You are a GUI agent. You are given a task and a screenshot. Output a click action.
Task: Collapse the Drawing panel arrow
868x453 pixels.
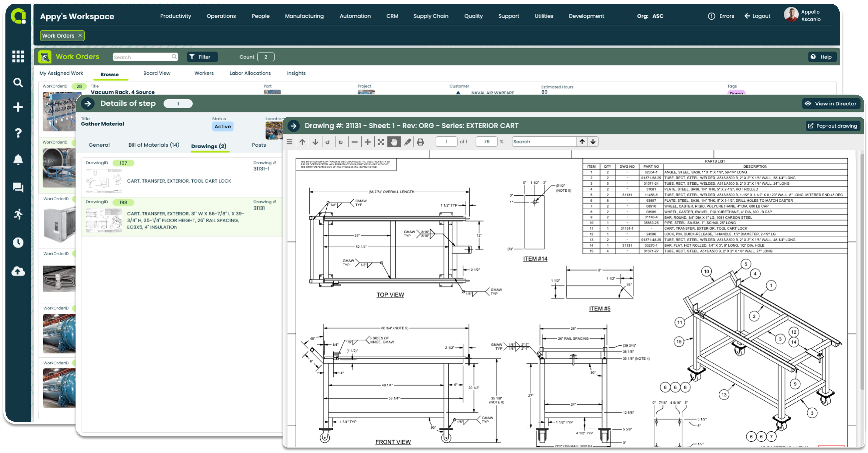[x=293, y=126]
